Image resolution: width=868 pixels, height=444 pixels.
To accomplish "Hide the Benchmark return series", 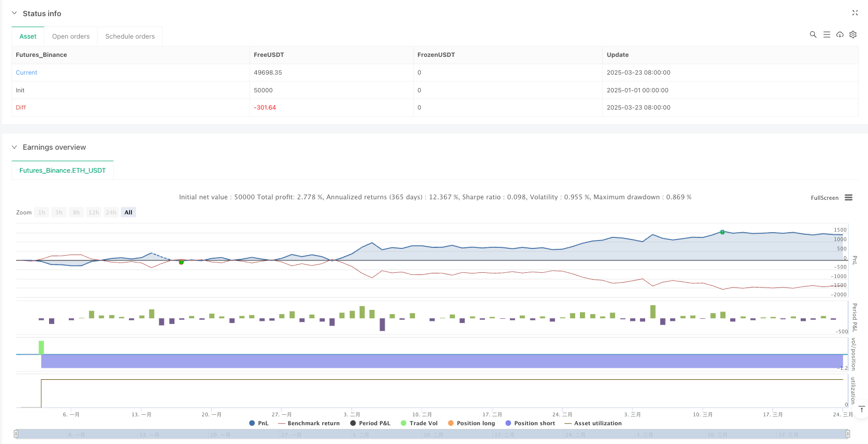I will (309, 423).
